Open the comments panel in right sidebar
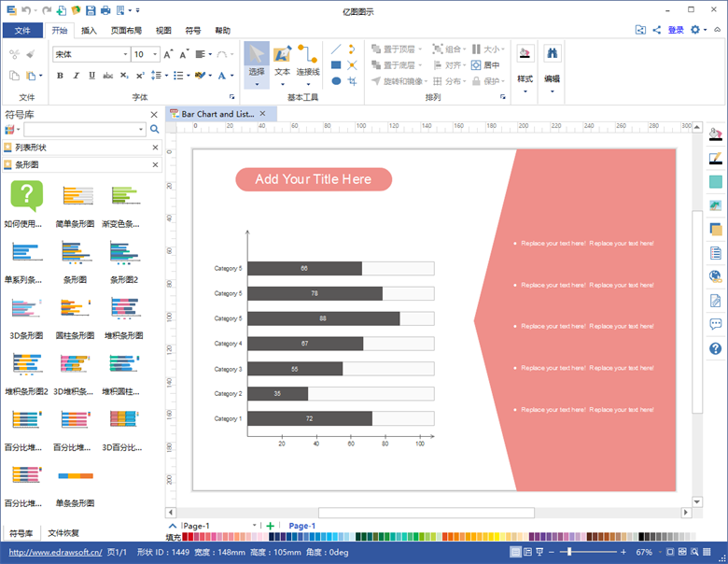Viewport: 728px width, 564px height. tap(716, 324)
